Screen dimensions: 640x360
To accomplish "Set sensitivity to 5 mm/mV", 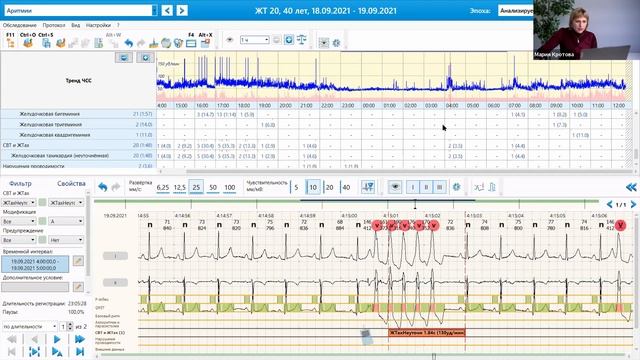I will [x=296, y=188].
